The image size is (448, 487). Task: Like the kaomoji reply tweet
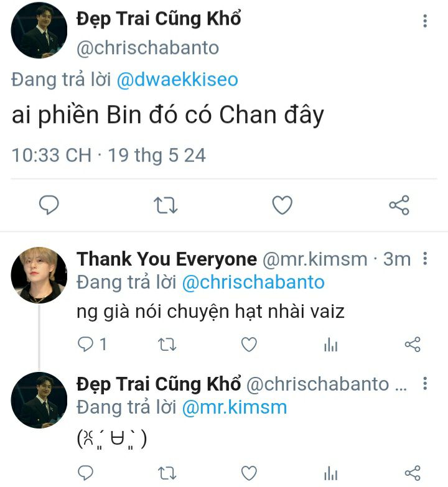pyautogui.click(x=249, y=473)
